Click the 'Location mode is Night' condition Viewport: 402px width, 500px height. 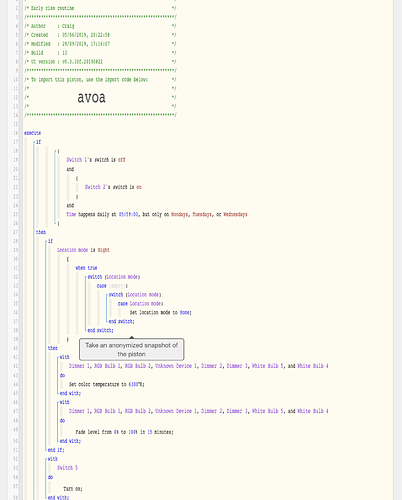83,250
